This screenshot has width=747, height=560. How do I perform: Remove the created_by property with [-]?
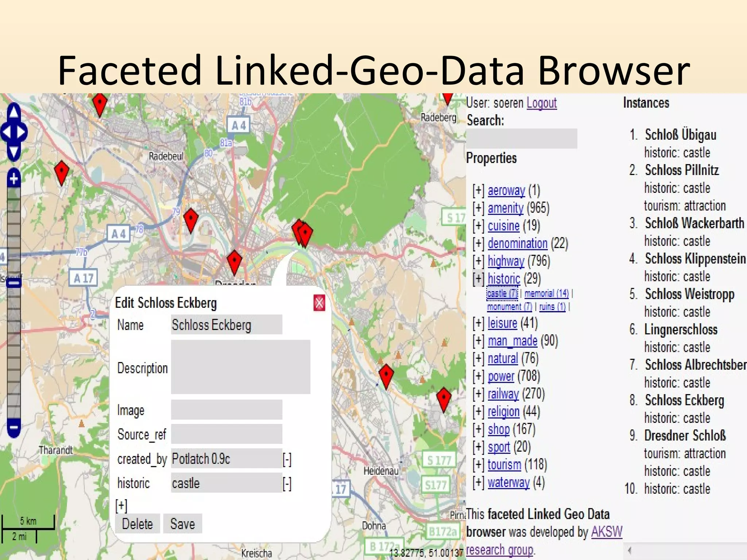point(287,459)
